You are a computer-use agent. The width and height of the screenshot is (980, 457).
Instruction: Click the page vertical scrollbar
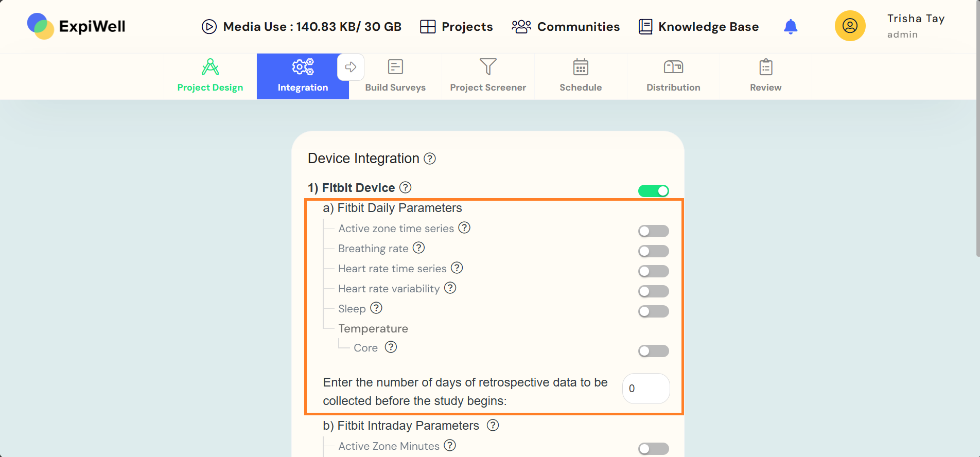[977, 128]
